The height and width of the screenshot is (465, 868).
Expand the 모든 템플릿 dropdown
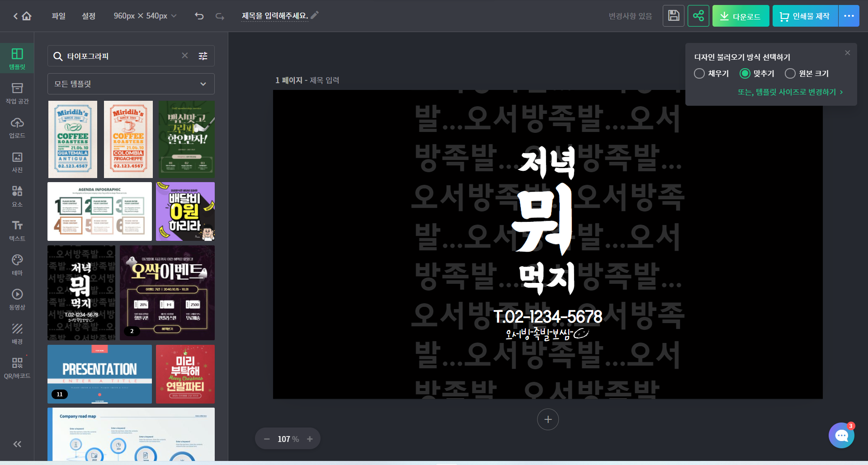coord(131,84)
